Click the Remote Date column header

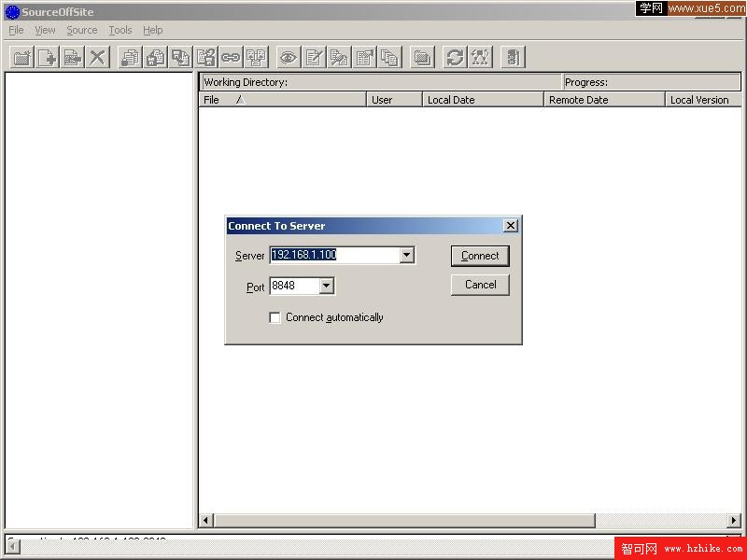tap(604, 100)
